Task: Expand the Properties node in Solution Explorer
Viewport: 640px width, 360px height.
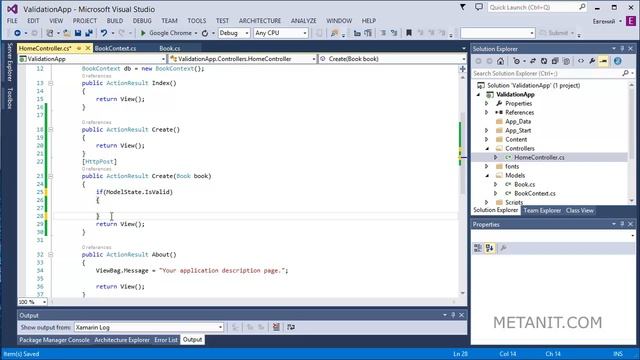Action: (487, 104)
